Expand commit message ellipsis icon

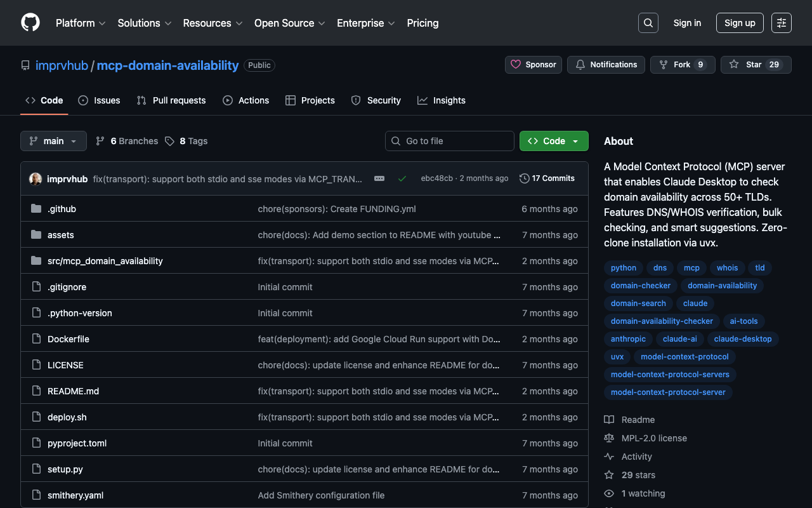[x=379, y=179]
